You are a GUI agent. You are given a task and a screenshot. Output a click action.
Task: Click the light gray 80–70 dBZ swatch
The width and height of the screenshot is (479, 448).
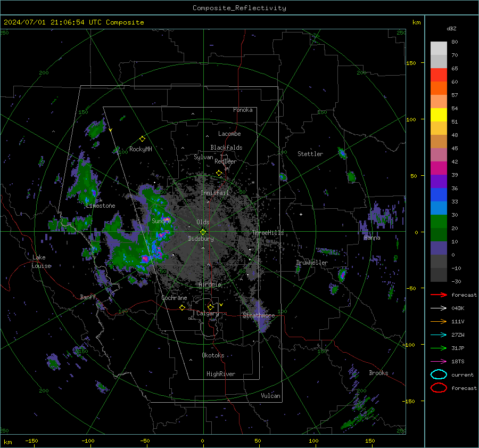click(x=439, y=48)
